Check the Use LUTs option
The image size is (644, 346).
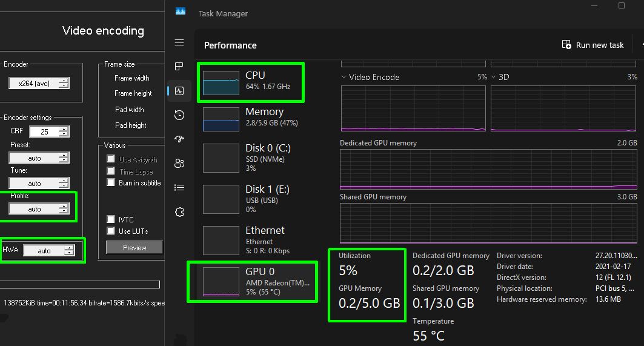point(111,231)
